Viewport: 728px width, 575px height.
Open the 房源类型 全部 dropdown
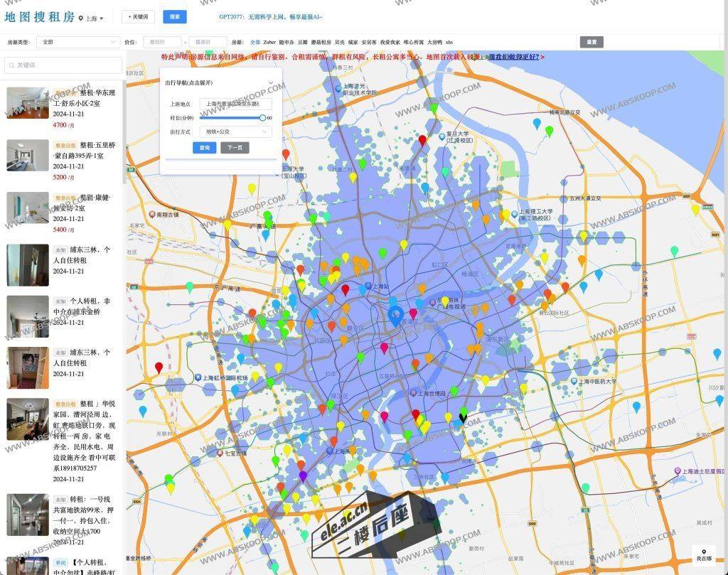pos(78,42)
